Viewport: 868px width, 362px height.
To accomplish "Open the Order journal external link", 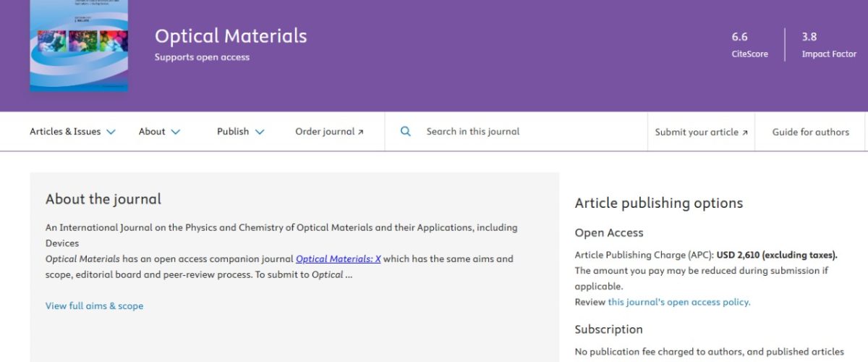I will [x=329, y=132].
